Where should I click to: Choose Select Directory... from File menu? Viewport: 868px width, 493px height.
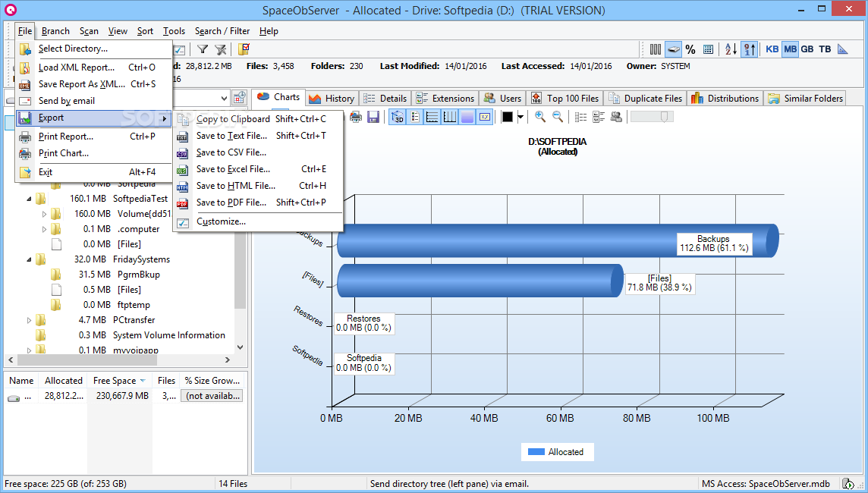94,49
